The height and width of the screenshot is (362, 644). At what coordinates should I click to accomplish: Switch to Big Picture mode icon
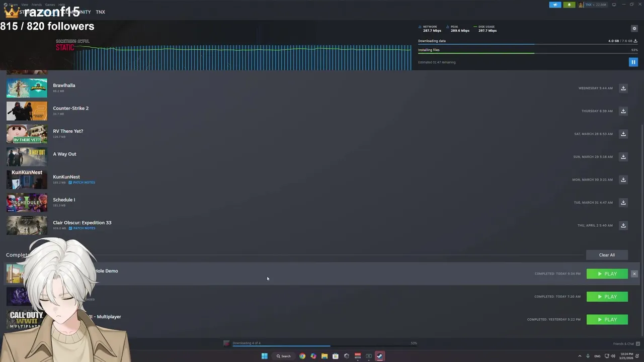click(x=614, y=5)
